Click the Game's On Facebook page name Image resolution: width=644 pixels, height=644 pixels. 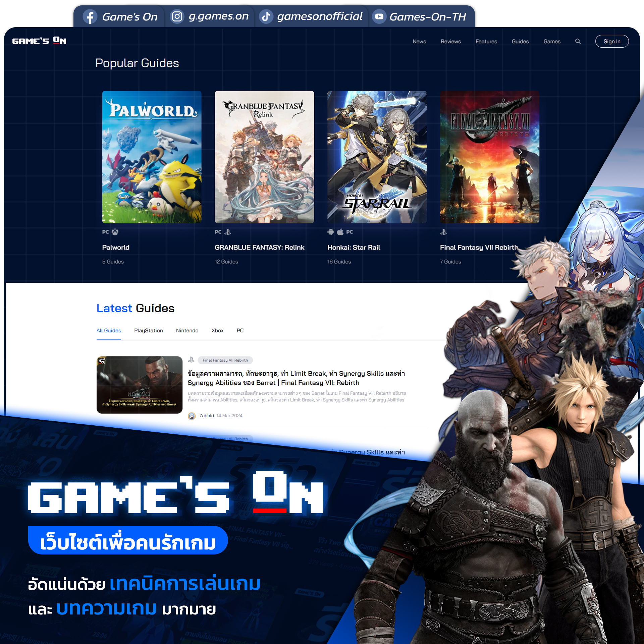coord(130,17)
